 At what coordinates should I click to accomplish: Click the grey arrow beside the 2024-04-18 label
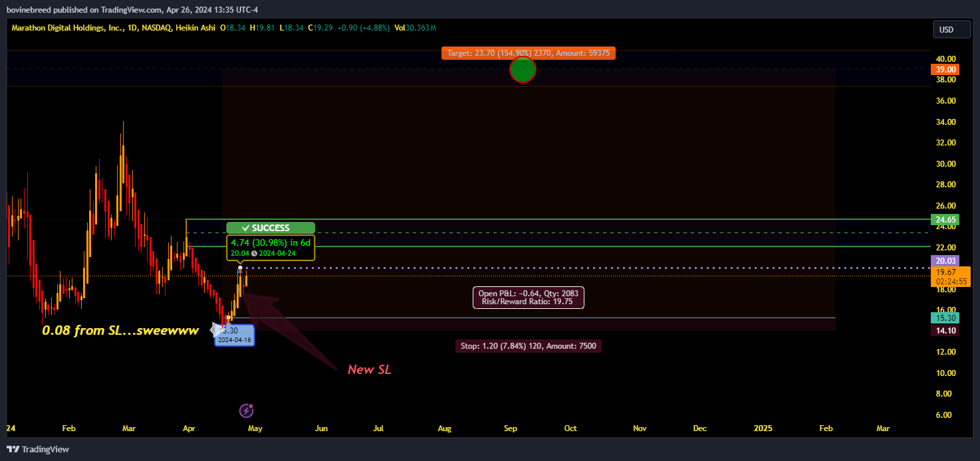[217, 329]
